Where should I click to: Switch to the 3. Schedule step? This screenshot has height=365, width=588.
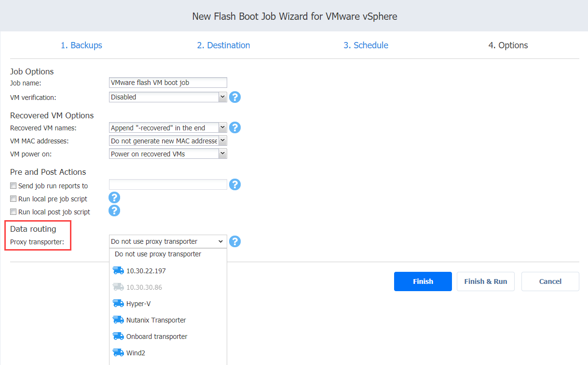366,45
